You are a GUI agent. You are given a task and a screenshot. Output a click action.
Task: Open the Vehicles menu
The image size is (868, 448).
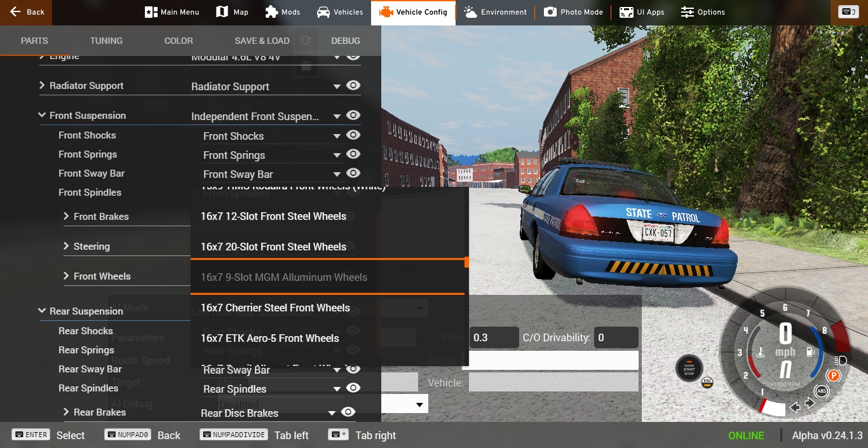coord(340,12)
